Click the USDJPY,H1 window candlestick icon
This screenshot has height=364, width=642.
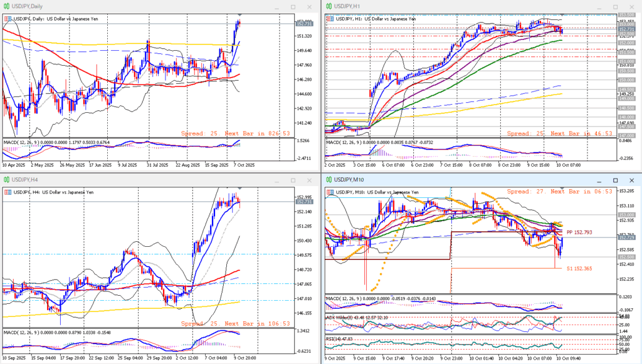point(328,6)
